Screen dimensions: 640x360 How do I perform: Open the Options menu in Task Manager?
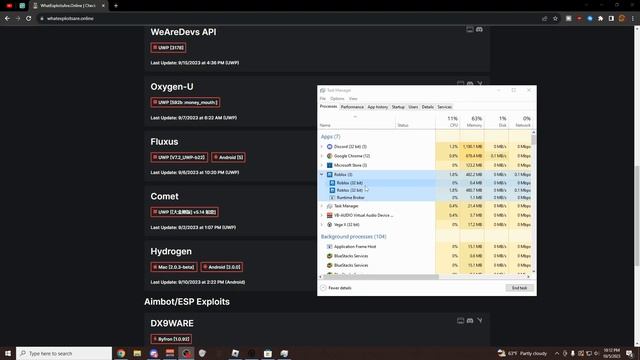coord(337,99)
